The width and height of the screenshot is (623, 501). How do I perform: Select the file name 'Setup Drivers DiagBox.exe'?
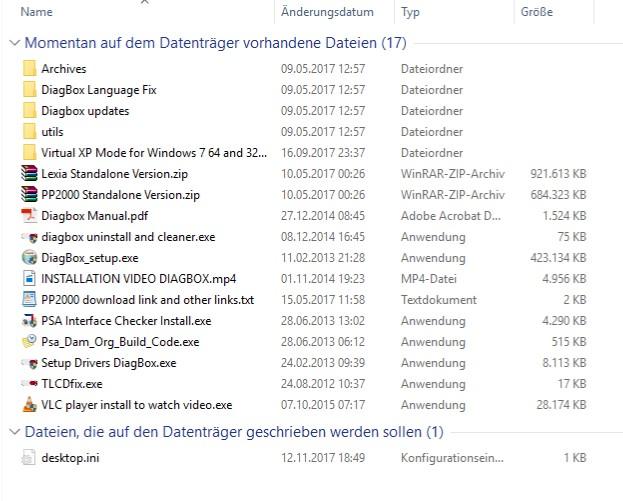109,363
